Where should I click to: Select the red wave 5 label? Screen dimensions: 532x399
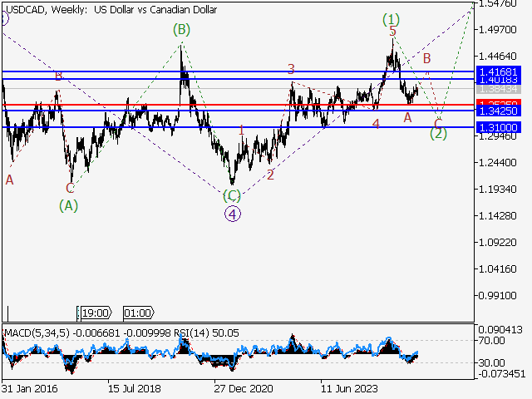(392, 32)
